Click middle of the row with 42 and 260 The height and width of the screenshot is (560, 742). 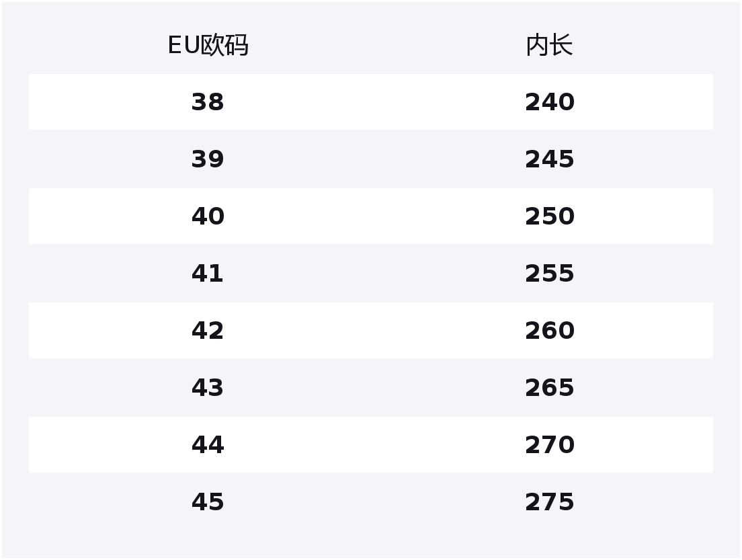(371, 331)
